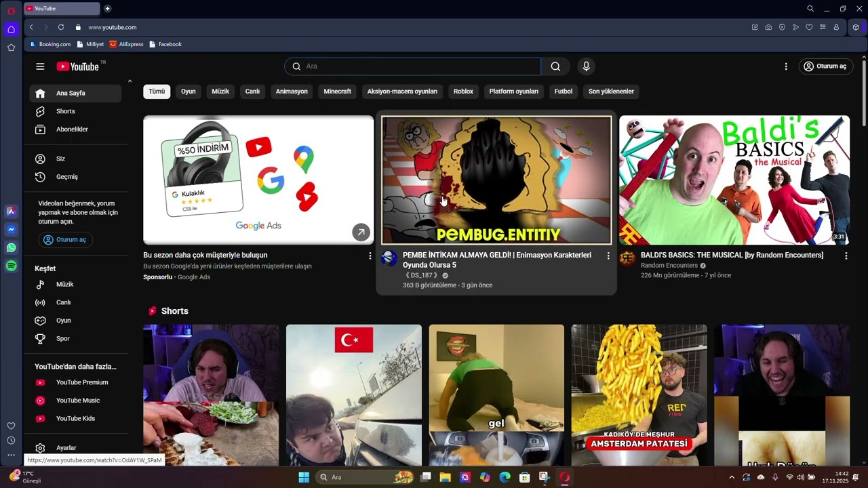Open YouTube Music link
The height and width of the screenshot is (488, 868).
75,401
